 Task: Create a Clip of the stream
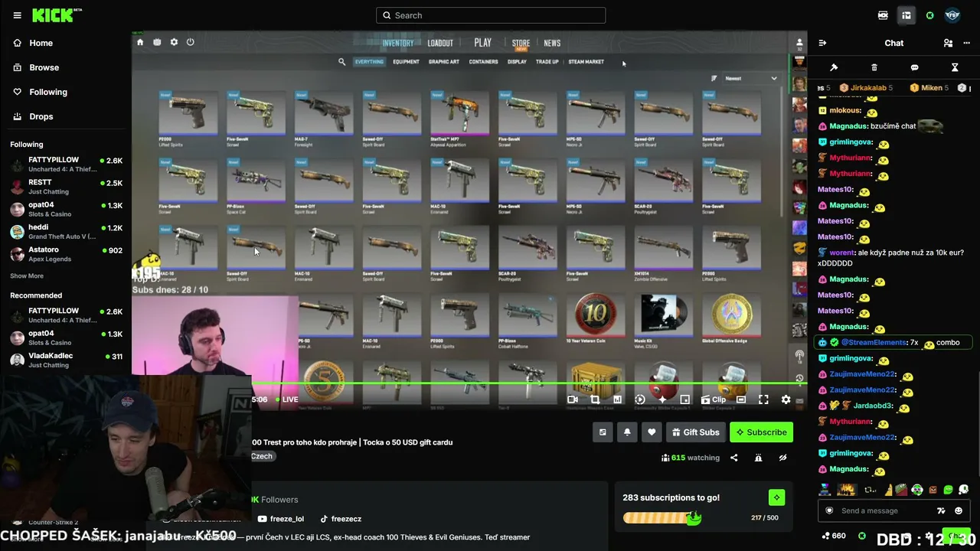(x=713, y=399)
